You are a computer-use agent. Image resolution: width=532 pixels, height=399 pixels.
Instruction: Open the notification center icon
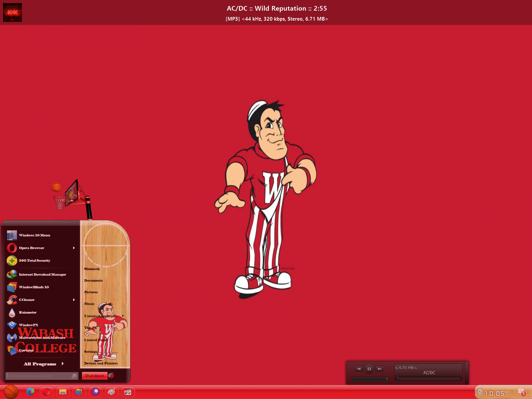(x=522, y=392)
